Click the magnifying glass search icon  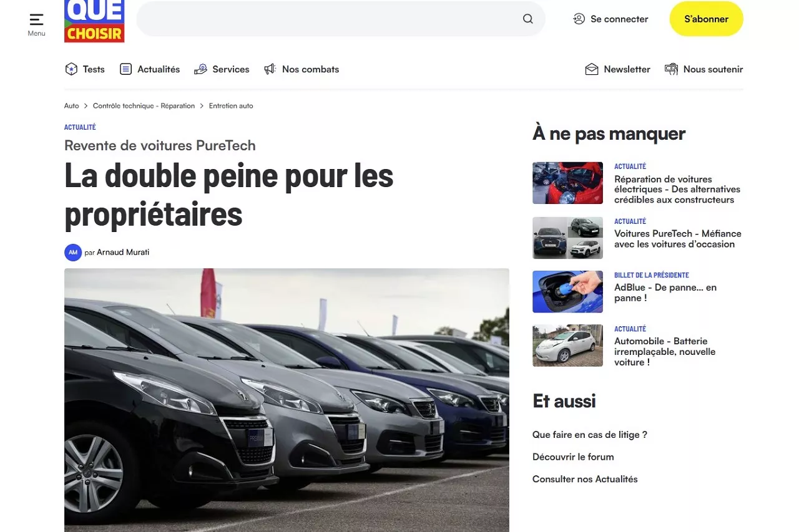(x=528, y=19)
